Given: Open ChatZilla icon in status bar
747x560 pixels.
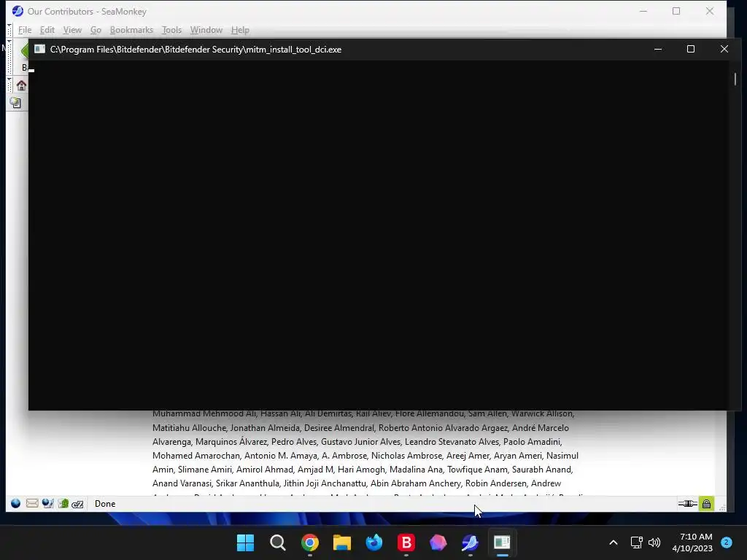Looking at the screenshot, I should 77,504.
